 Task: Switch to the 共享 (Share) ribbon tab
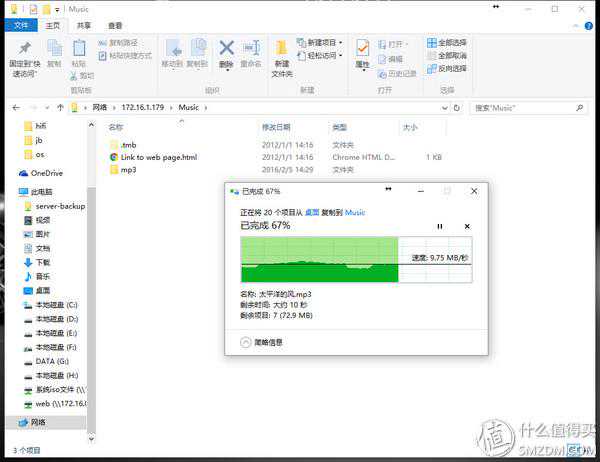pyautogui.click(x=83, y=25)
